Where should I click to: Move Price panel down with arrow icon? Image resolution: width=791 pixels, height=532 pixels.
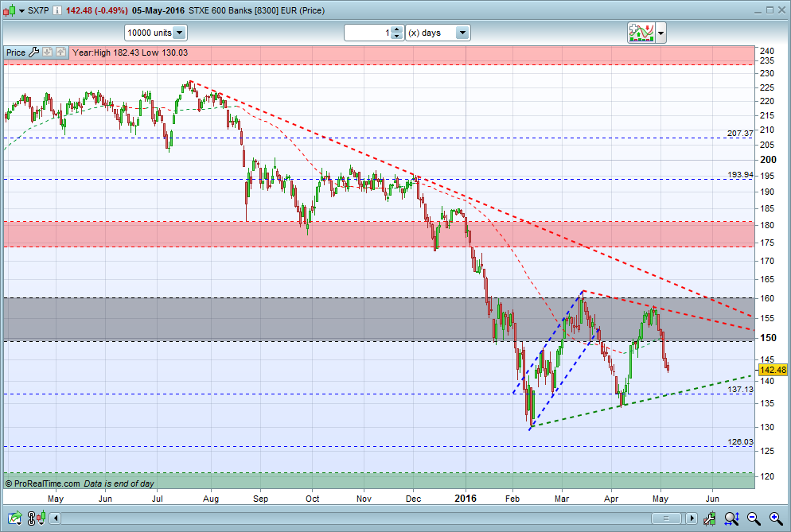48,52
